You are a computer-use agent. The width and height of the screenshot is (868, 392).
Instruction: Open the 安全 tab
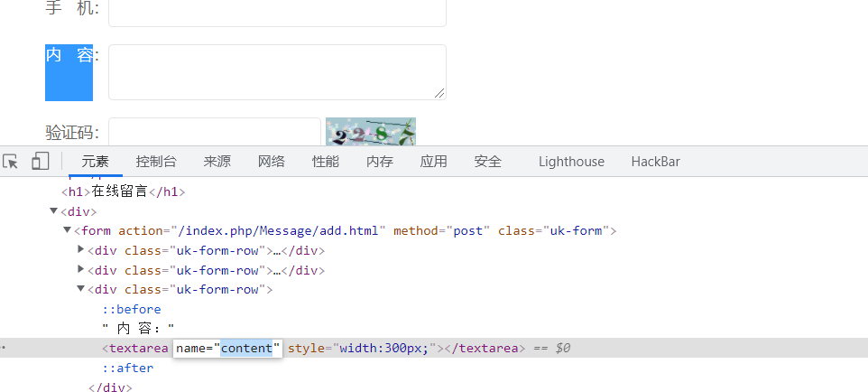coord(487,162)
